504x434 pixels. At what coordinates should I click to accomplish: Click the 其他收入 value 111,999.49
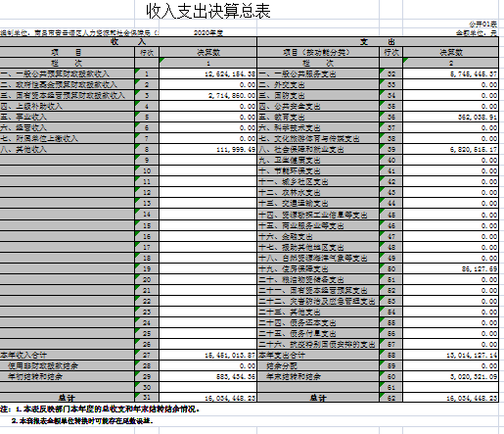[x=208, y=149]
